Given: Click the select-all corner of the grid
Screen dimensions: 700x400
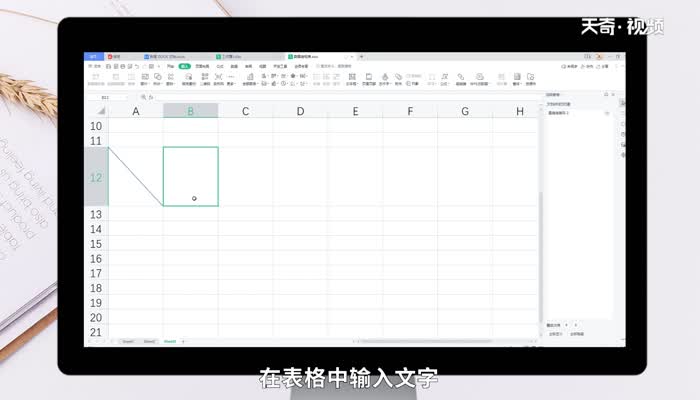Looking at the screenshot, I should 101,111.
